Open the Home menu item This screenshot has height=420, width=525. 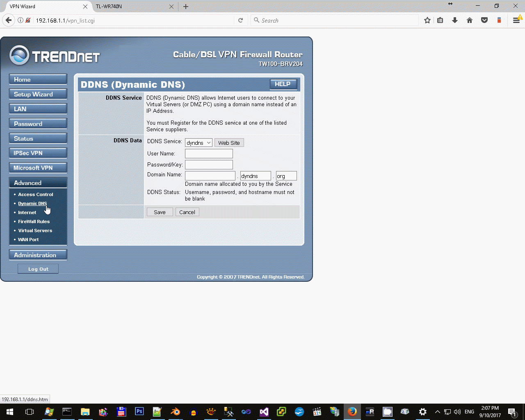(38, 80)
